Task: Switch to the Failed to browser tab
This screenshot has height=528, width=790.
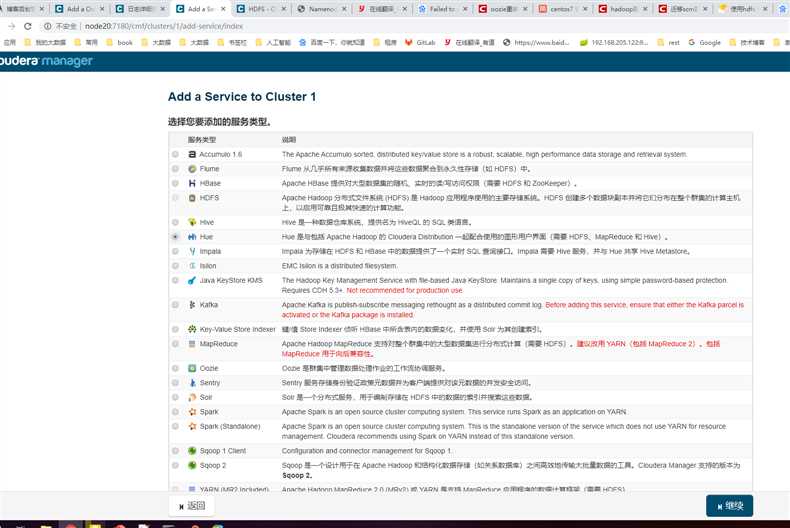Action: (442, 9)
